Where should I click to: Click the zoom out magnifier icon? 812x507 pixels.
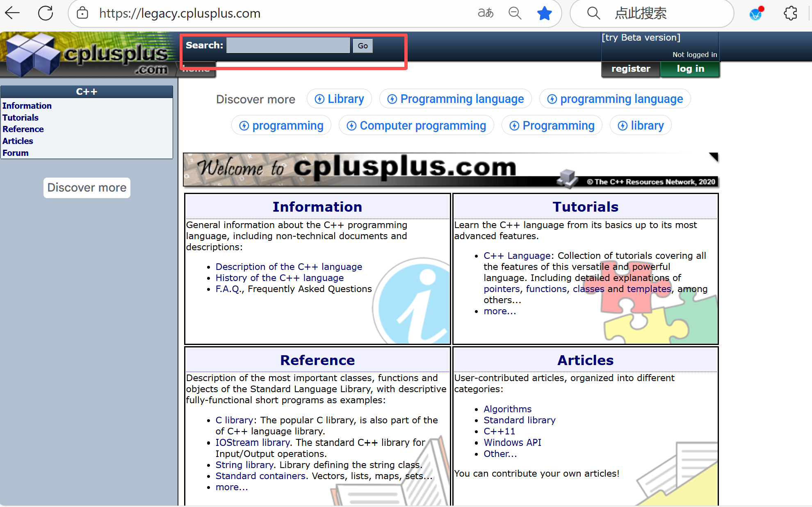pyautogui.click(x=515, y=13)
